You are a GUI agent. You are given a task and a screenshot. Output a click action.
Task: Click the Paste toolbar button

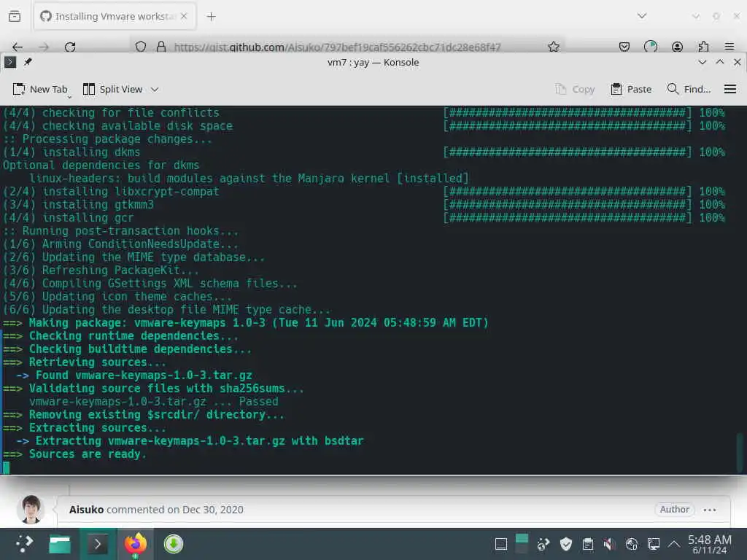point(631,89)
